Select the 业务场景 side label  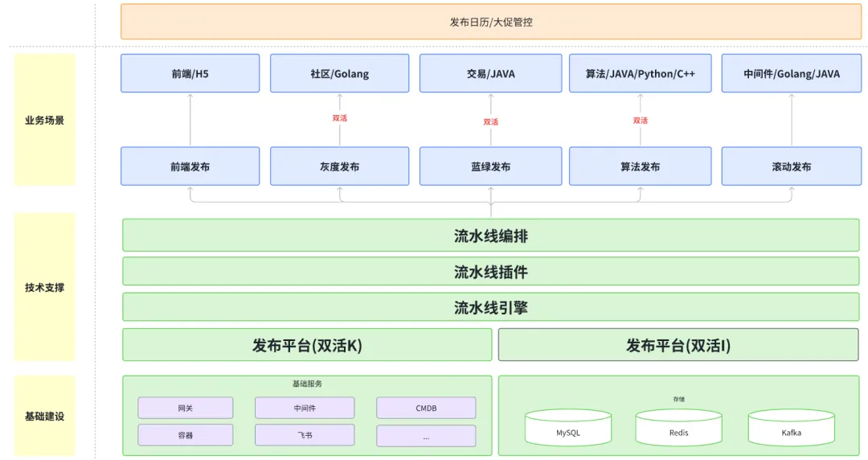point(45,120)
